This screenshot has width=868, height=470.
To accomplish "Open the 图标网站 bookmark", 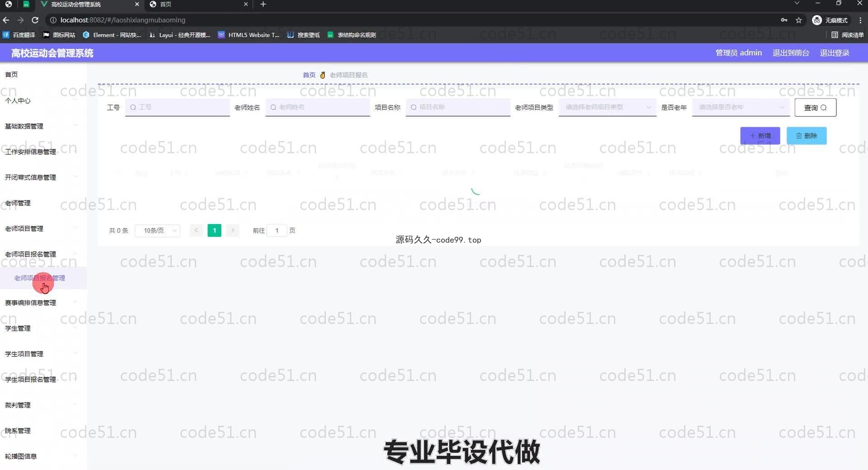I will pos(59,35).
